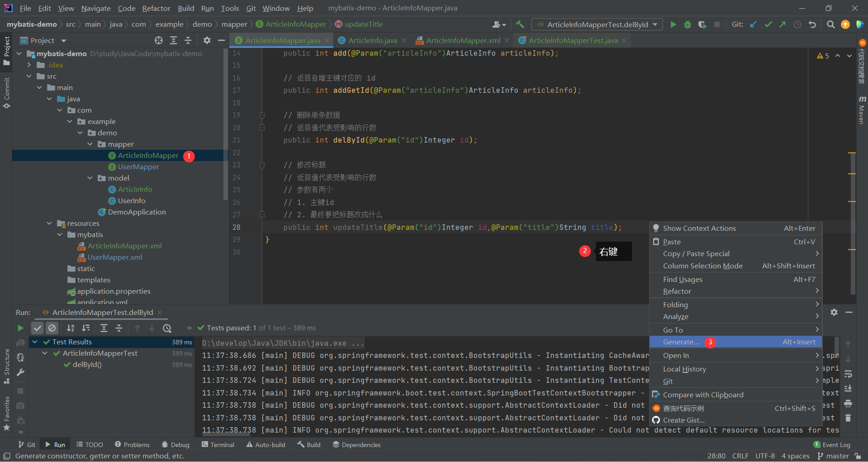Click the Project tree vertical scrollbar

point(225,124)
